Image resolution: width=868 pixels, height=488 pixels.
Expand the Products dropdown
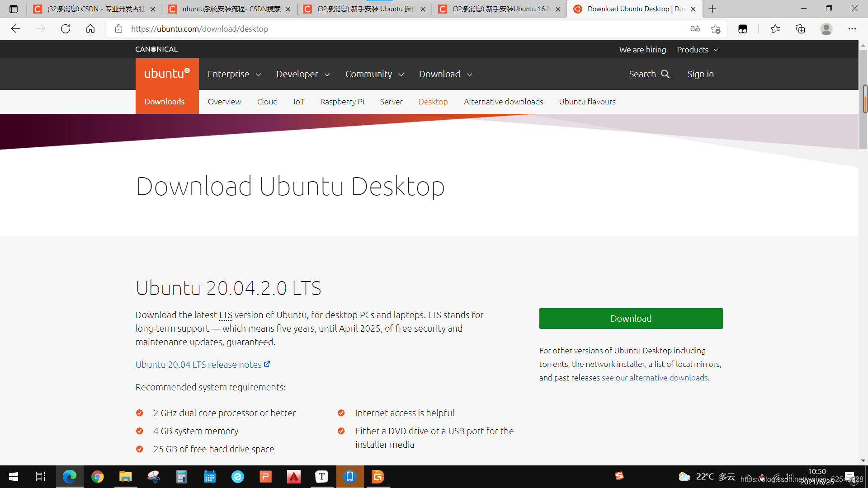698,50
